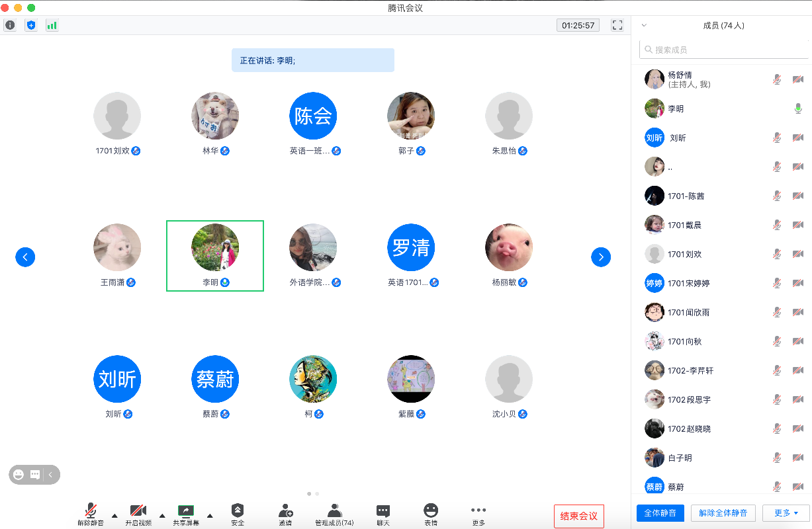Image resolution: width=812 pixels, height=529 pixels.
Task: Expand audio options arrow beside 解除静音
Action: 114,516
